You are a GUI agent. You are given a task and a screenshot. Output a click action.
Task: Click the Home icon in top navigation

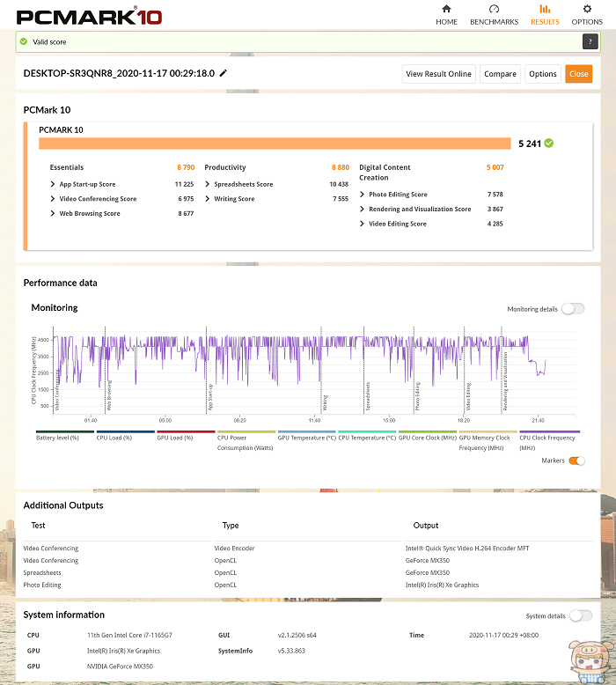pyautogui.click(x=446, y=10)
